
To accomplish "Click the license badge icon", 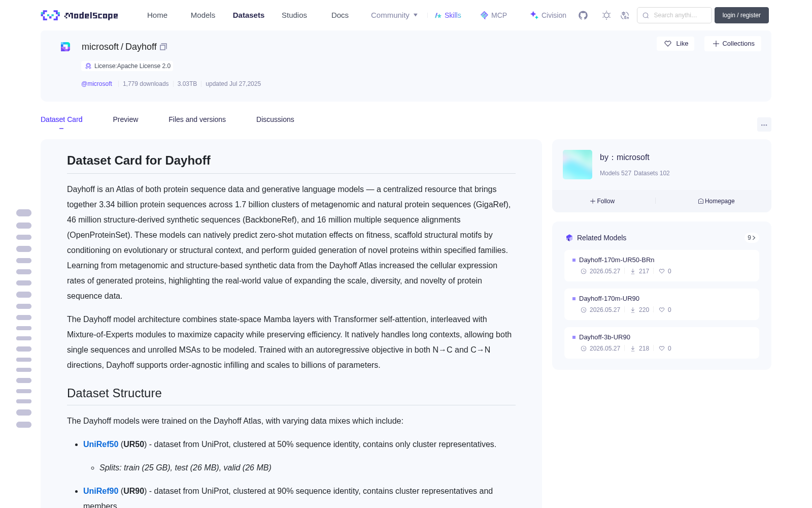I will [88, 66].
